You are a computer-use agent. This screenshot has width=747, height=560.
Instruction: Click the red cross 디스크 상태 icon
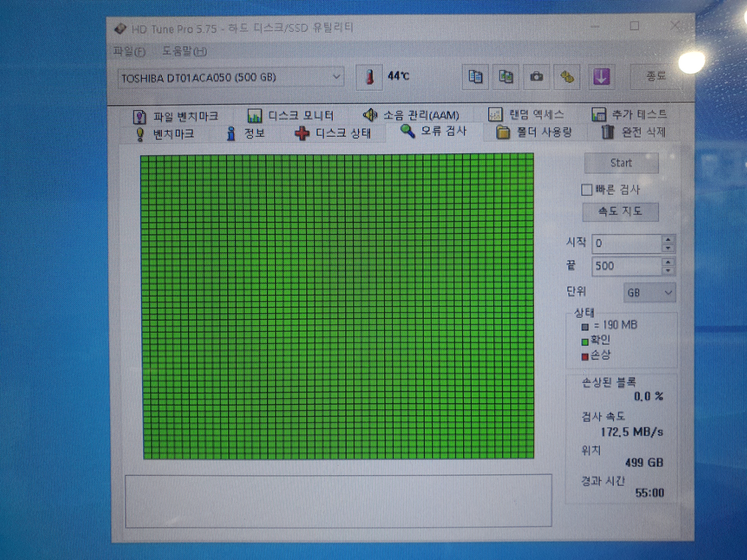pos(302,133)
